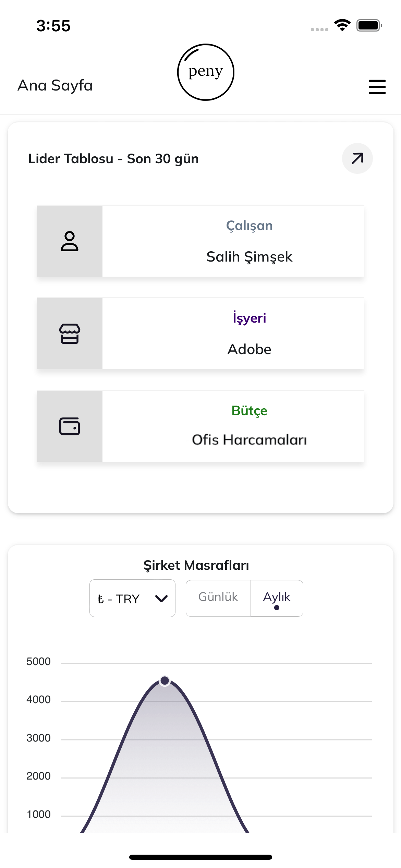Open the Şirket Masrafları section header
The width and height of the screenshot is (401, 868).
197,565
